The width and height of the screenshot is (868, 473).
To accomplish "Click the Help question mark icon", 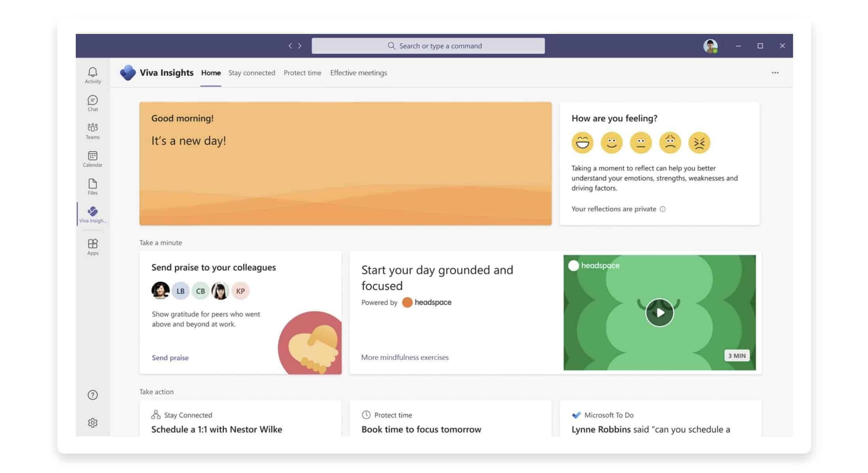I will [93, 395].
